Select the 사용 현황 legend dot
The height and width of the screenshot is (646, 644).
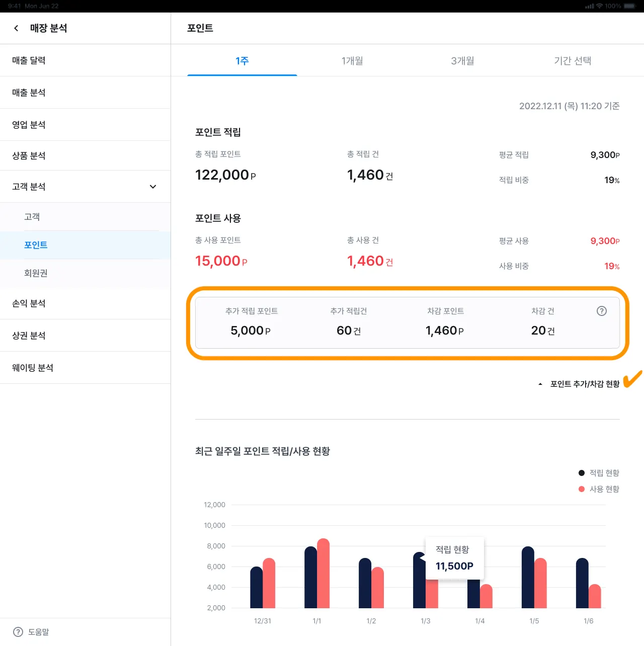582,489
